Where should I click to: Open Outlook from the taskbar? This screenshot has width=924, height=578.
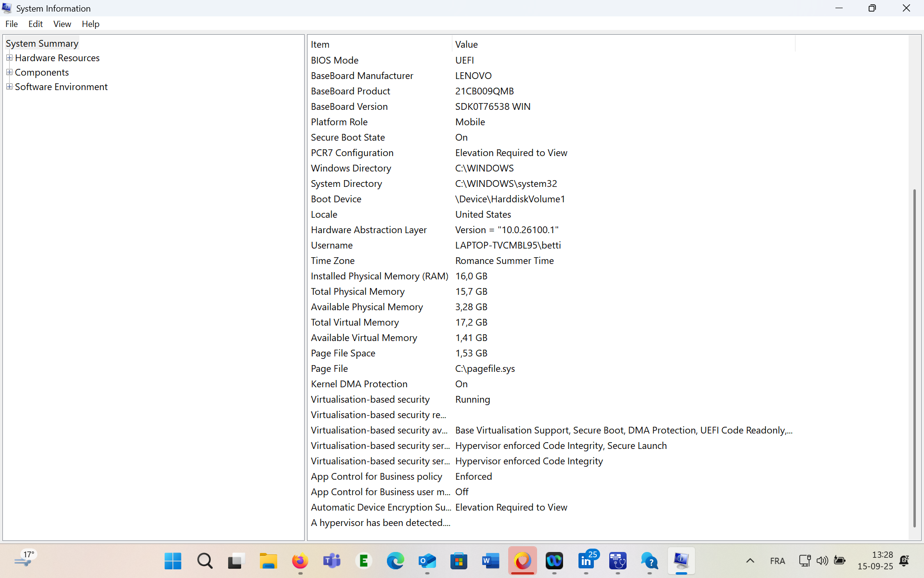coord(427,561)
